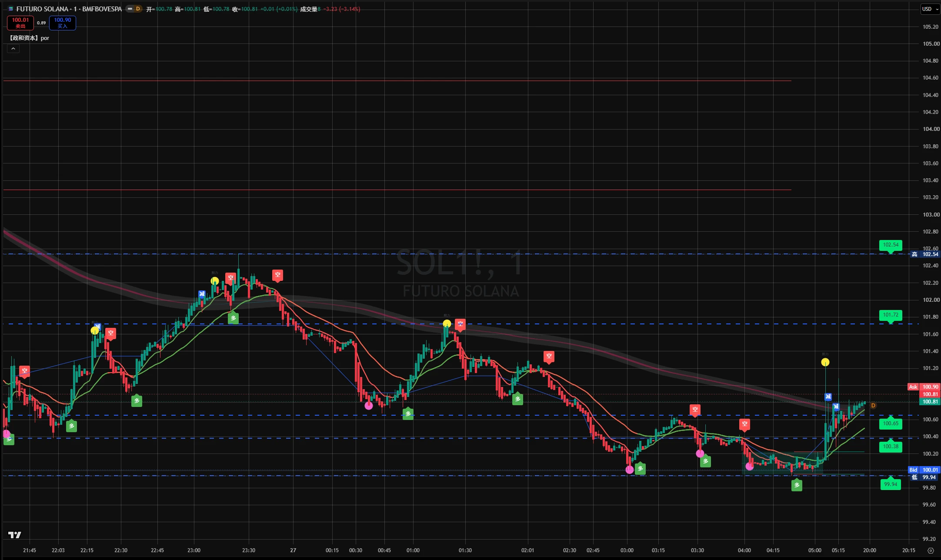Click the green 101.72 level tag
941x560 pixels.
pyautogui.click(x=891, y=315)
